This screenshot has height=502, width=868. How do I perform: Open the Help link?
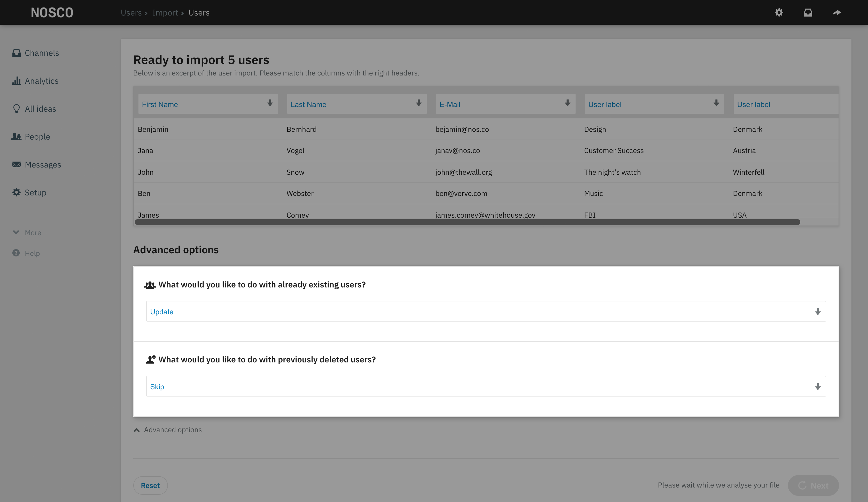point(32,253)
